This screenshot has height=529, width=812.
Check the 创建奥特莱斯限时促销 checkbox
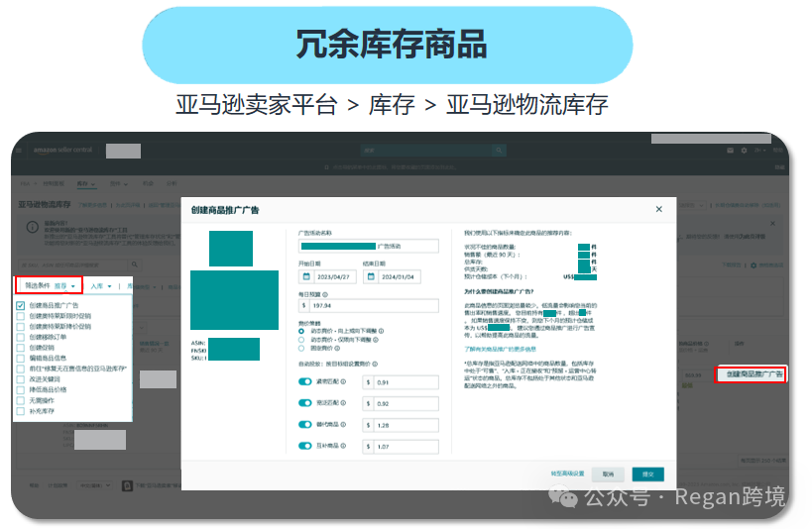pyautogui.click(x=20, y=316)
